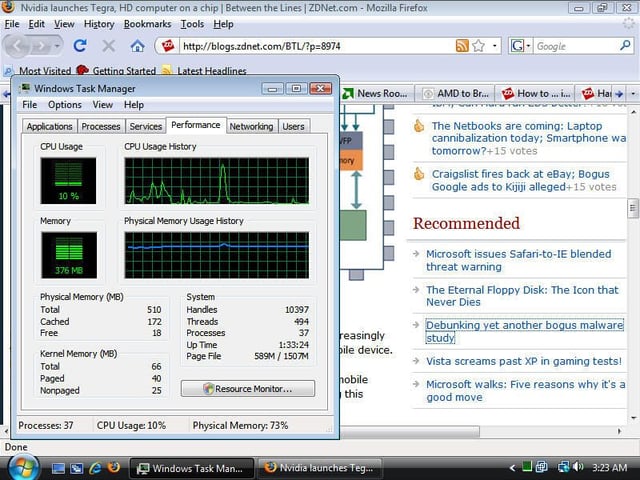Image resolution: width=640 pixels, height=480 pixels.
Task: Click the Memory 376 MB gauge
Action: (x=69, y=255)
